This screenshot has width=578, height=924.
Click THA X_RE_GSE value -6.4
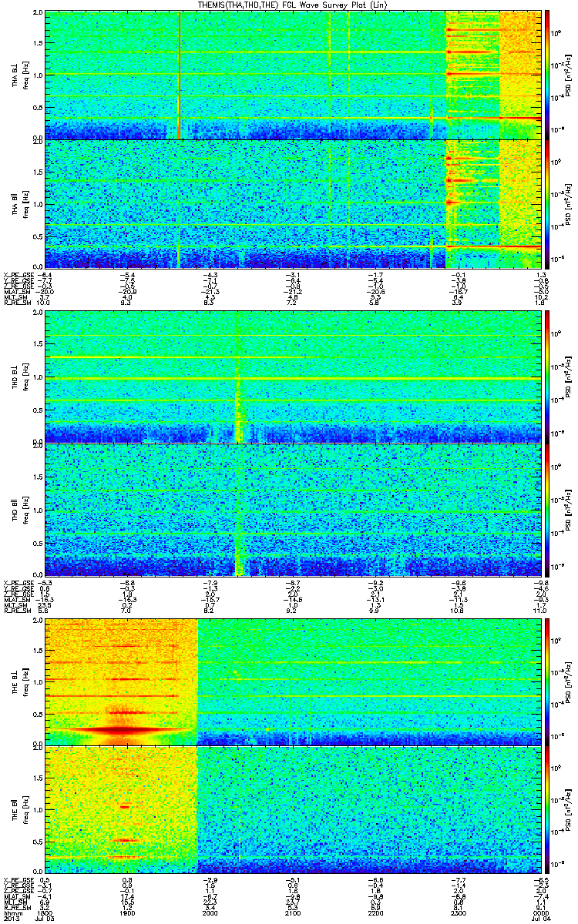pyautogui.click(x=44, y=275)
